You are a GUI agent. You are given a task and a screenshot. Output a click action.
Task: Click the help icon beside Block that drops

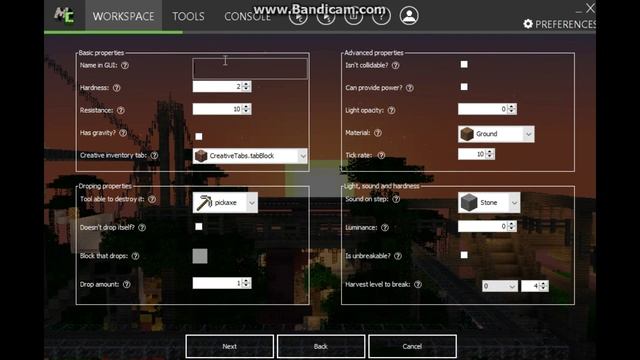pyautogui.click(x=136, y=256)
